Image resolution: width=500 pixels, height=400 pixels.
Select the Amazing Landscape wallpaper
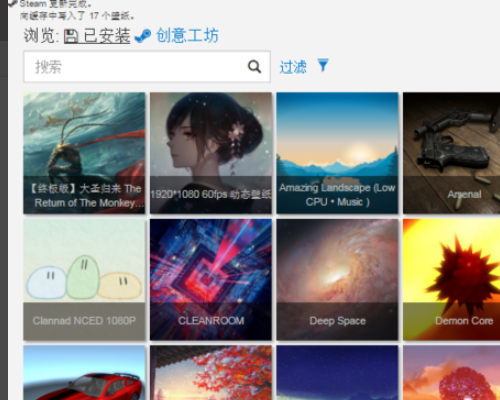click(x=337, y=153)
